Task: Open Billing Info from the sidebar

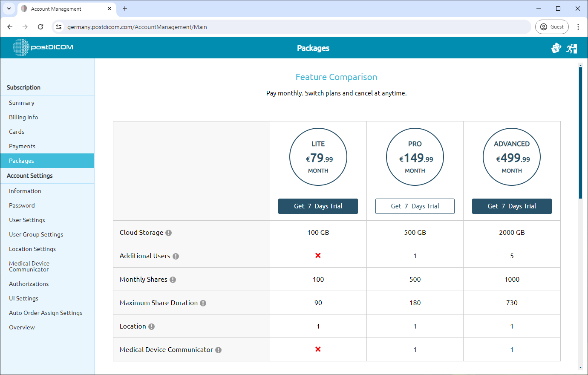Action: pyautogui.click(x=23, y=117)
